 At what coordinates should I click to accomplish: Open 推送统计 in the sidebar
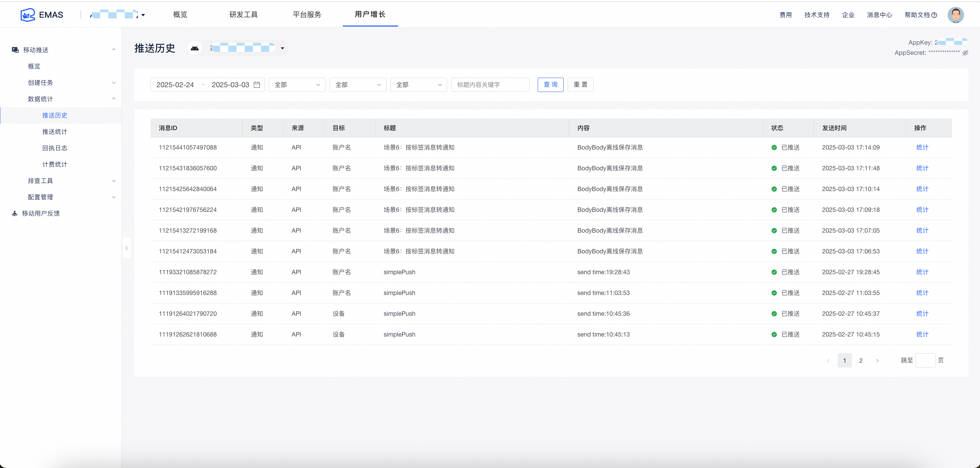point(55,131)
